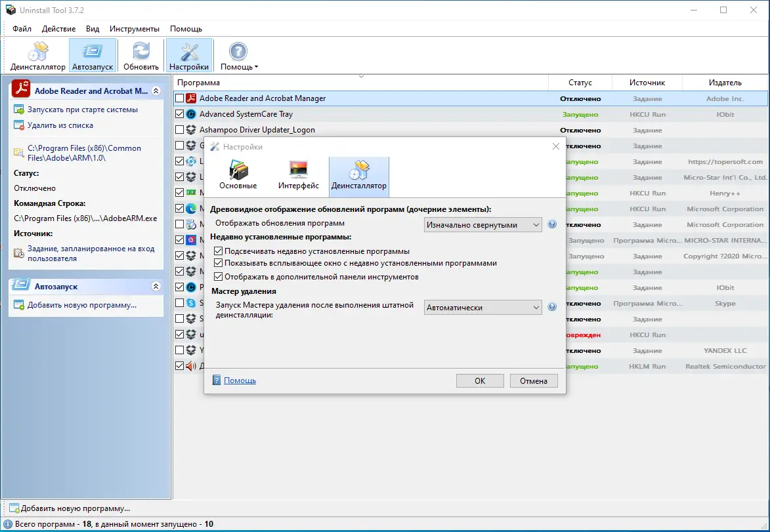Open Настройки from the toolbar
The image size is (770, 532).
pos(189,56)
